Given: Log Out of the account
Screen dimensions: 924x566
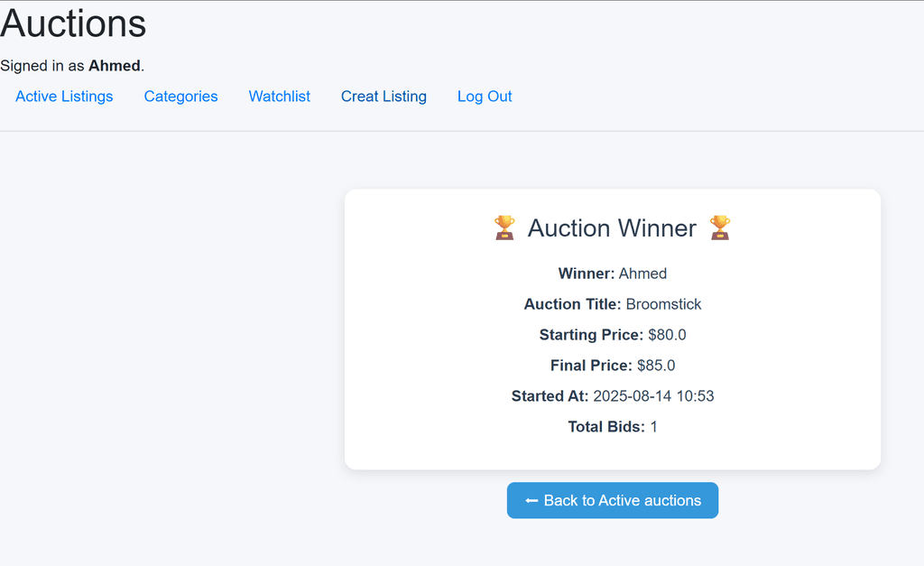Looking at the screenshot, I should click(x=485, y=96).
